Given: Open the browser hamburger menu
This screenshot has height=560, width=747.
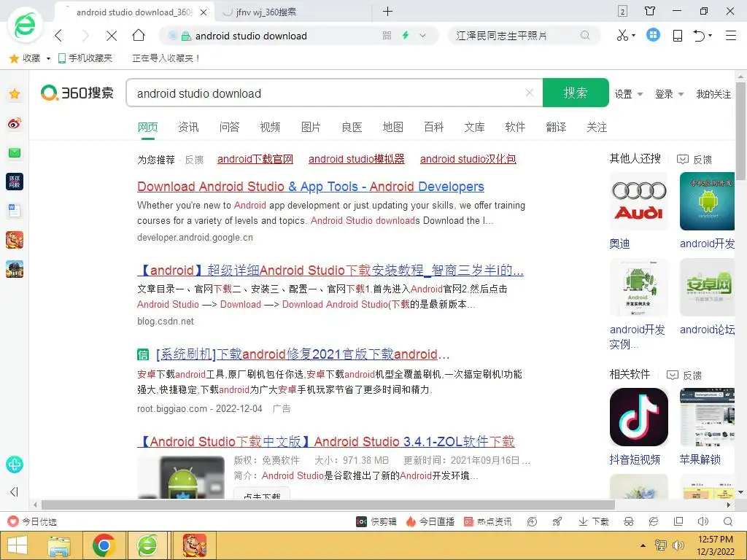Looking at the screenshot, I should [731, 35].
